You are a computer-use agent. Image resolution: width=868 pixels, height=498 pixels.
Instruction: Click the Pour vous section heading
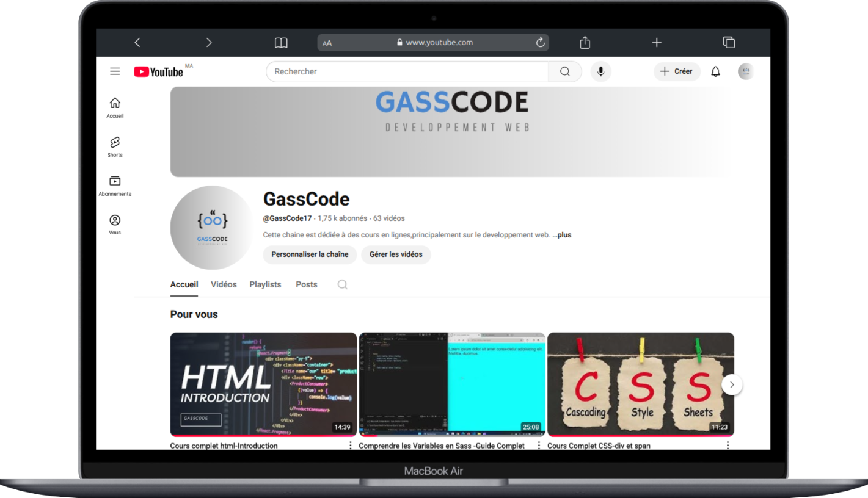194,315
